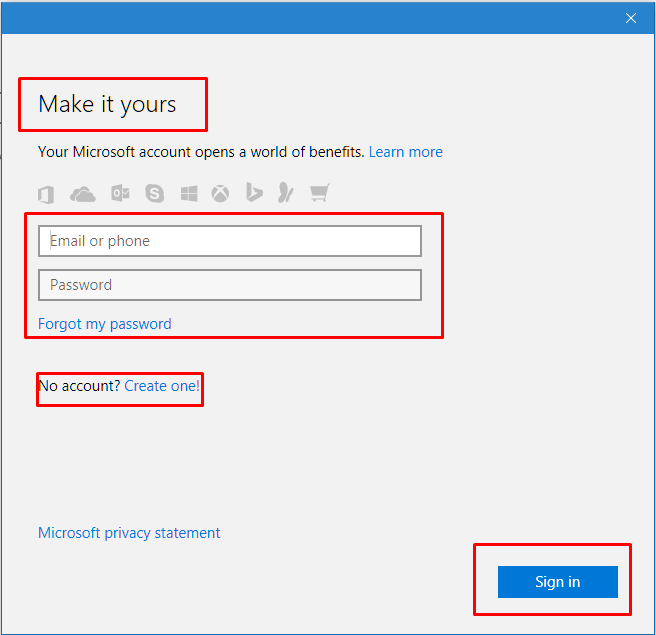The width and height of the screenshot is (656, 635).
Task: Select the "No account?" text
Action: click(x=79, y=386)
